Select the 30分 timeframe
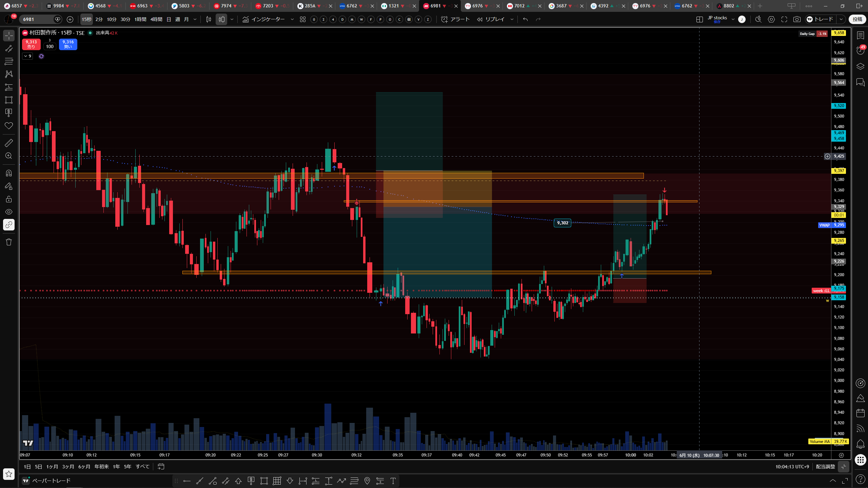Screen dimensions: 868x488 click(x=125, y=19)
